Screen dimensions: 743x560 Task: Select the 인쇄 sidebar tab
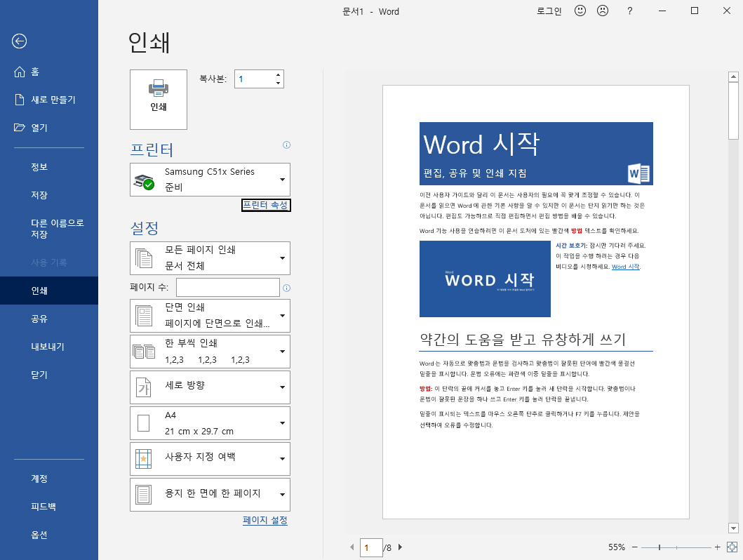49,291
